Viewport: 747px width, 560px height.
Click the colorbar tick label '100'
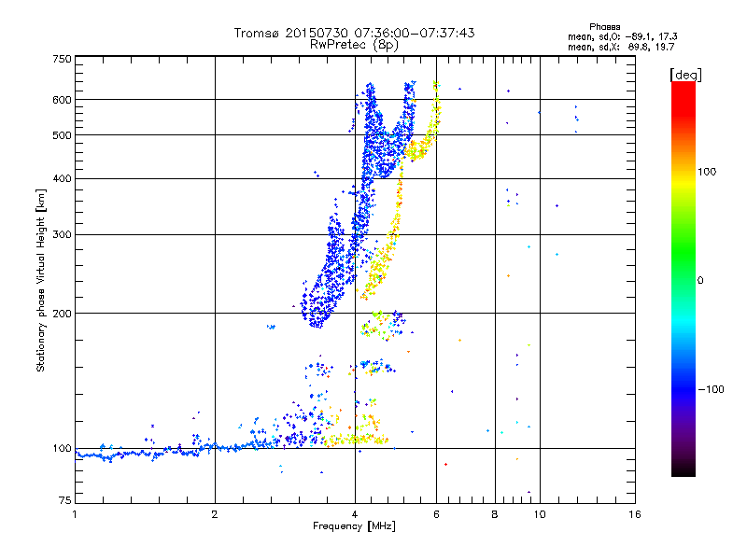(707, 172)
